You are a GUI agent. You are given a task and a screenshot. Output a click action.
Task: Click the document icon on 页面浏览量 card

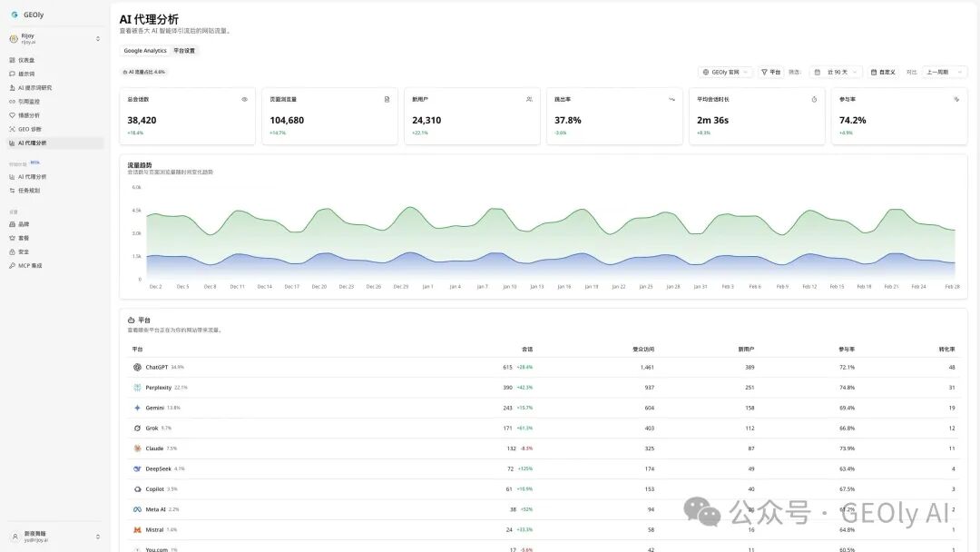(x=387, y=99)
